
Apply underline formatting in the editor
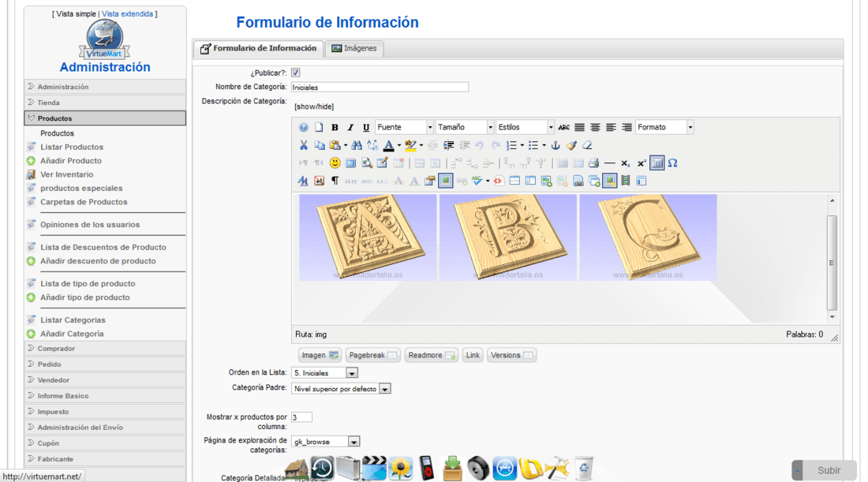click(366, 127)
